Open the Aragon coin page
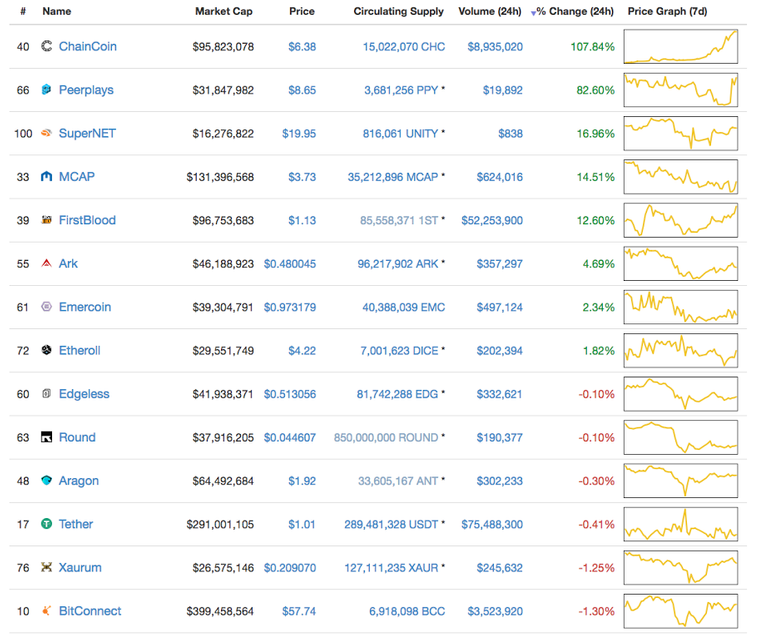 (x=79, y=481)
